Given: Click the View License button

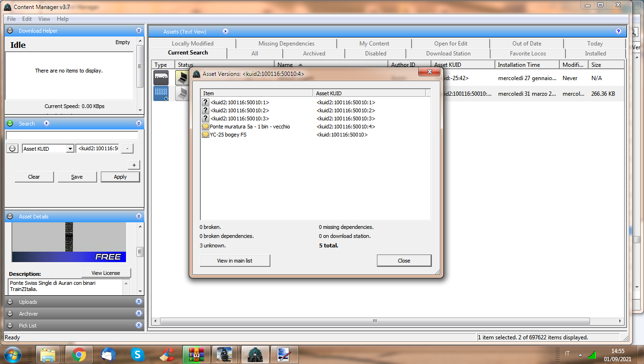Looking at the screenshot, I should click(106, 273).
